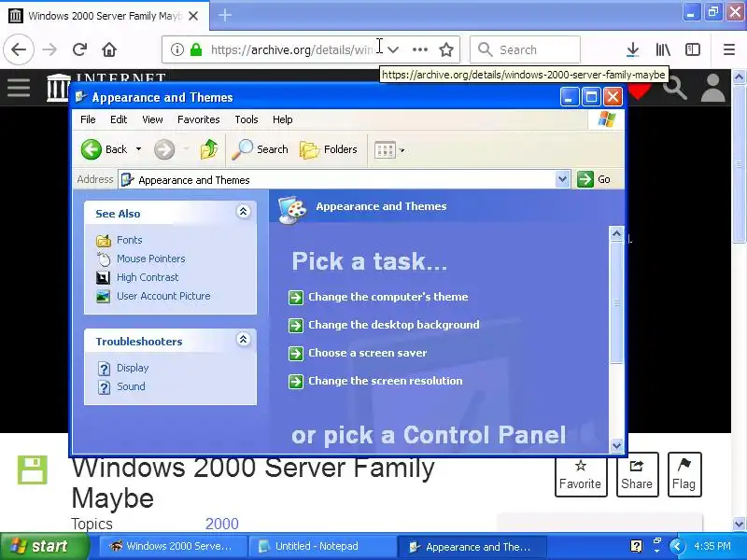Open the Firefox library icon
The height and width of the screenshot is (560, 747).
tap(663, 49)
